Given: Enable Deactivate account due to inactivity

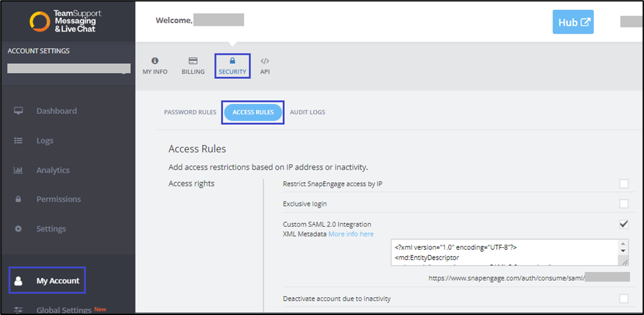Looking at the screenshot, I should pos(624,299).
